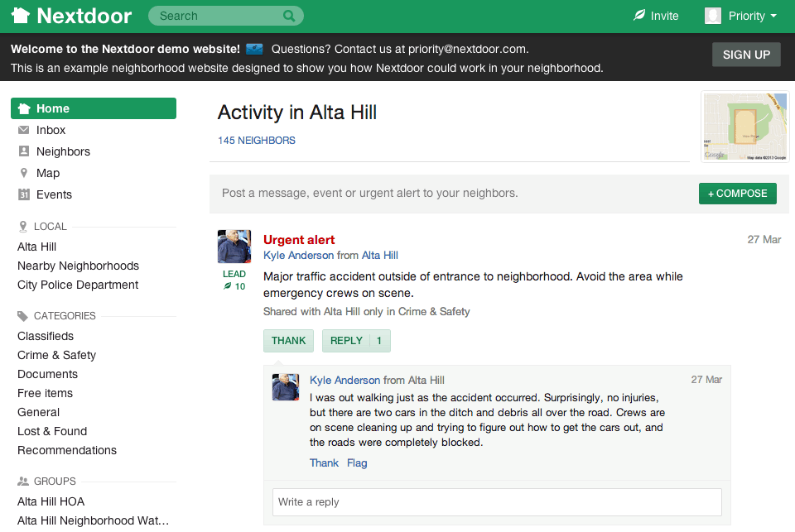Click the + COMPOSE button

(x=737, y=194)
